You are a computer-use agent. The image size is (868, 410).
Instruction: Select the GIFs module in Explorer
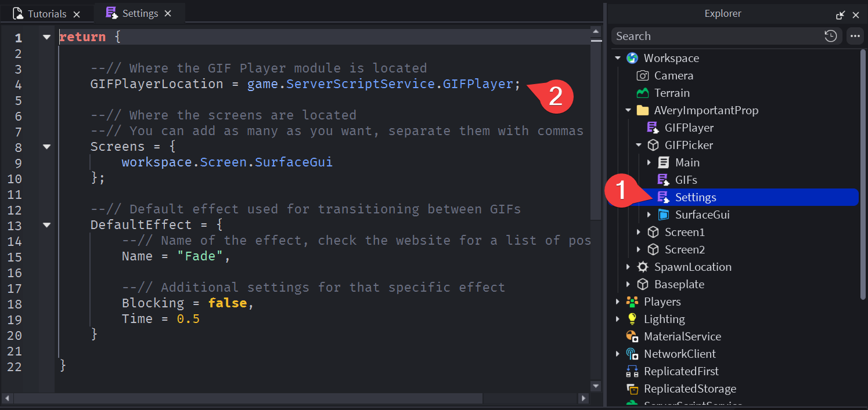coord(686,180)
